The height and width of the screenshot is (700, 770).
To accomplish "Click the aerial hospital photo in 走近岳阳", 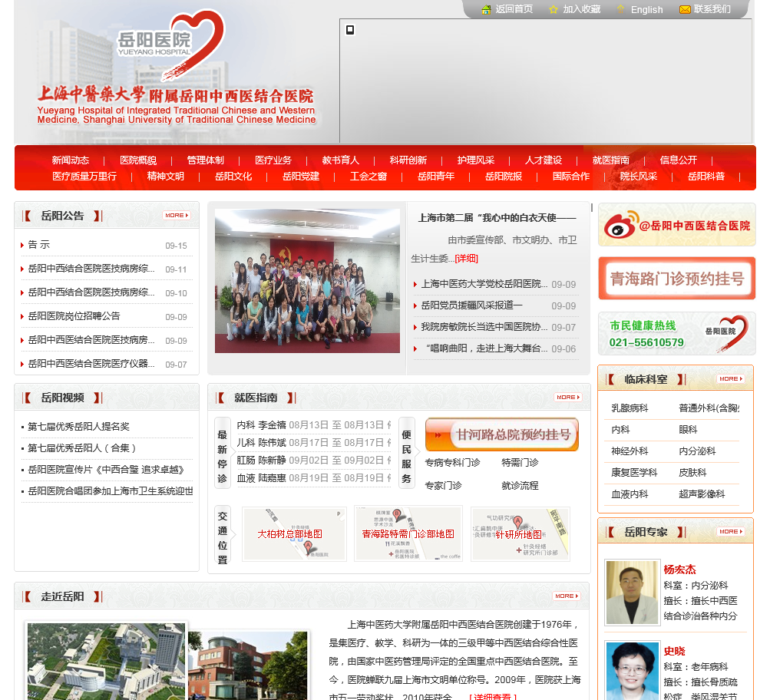I will 107,661.
